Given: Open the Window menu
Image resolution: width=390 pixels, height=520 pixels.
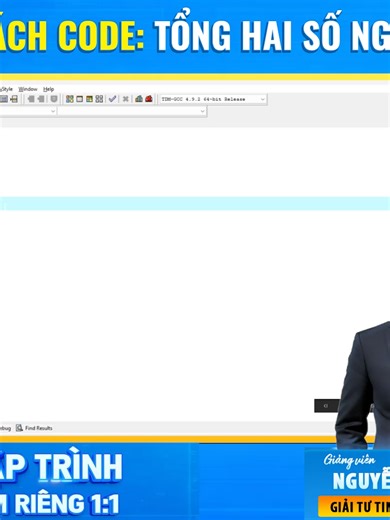Looking at the screenshot, I should tap(28, 89).
